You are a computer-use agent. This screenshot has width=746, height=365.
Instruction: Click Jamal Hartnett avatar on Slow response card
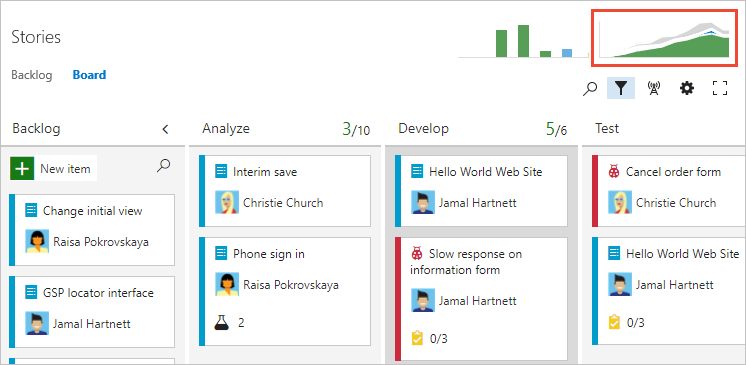point(423,301)
